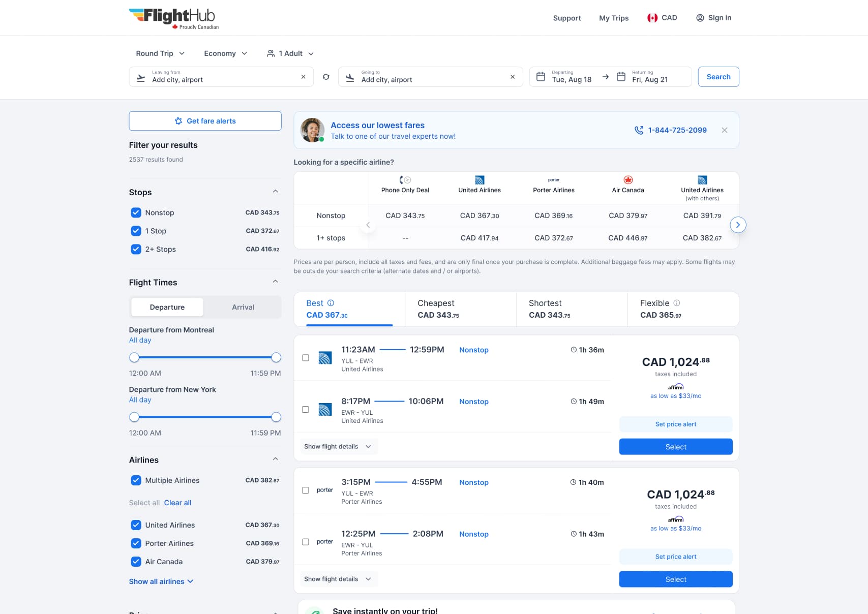
Task: Open the CAD currency flag selector
Action: coord(662,18)
